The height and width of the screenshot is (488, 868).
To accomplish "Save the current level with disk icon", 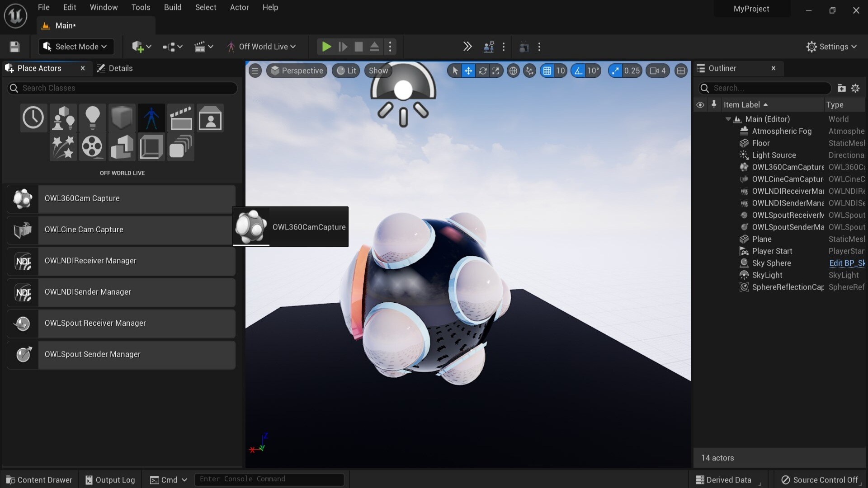I will tap(14, 47).
